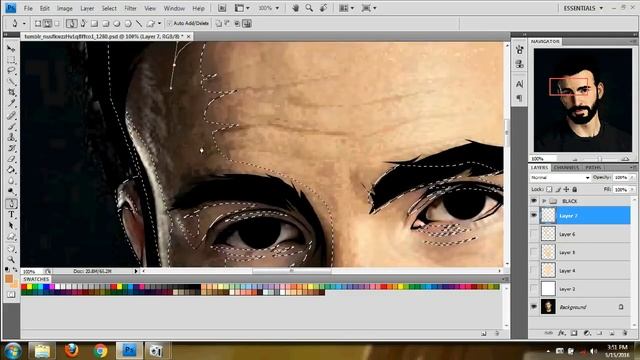
Task: Click the Hand tool in application bar
Action: [x=295, y=8]
